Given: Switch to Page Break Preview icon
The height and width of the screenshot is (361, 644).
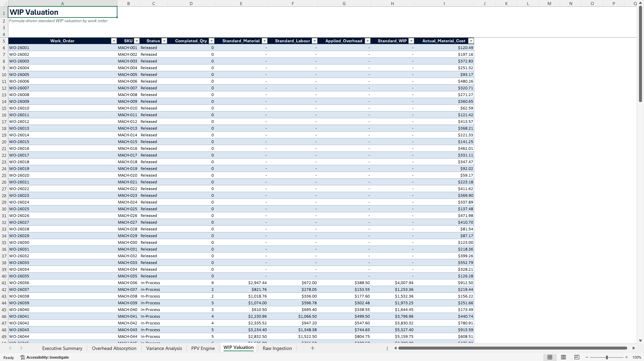Looking at the screenshot, I should 577,357.
